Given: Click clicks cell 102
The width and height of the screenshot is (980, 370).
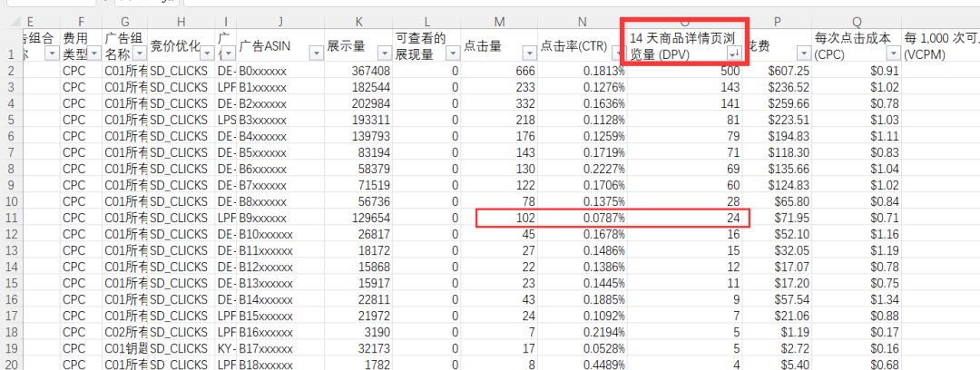Looking at the screenshot, I should [x=499, y=219].
